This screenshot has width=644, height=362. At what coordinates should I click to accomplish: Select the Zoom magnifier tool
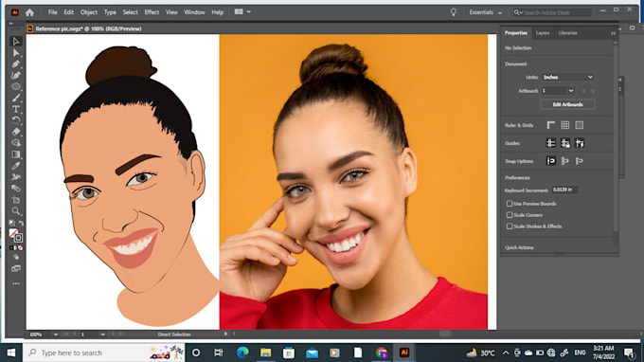(x=16, y=211)
